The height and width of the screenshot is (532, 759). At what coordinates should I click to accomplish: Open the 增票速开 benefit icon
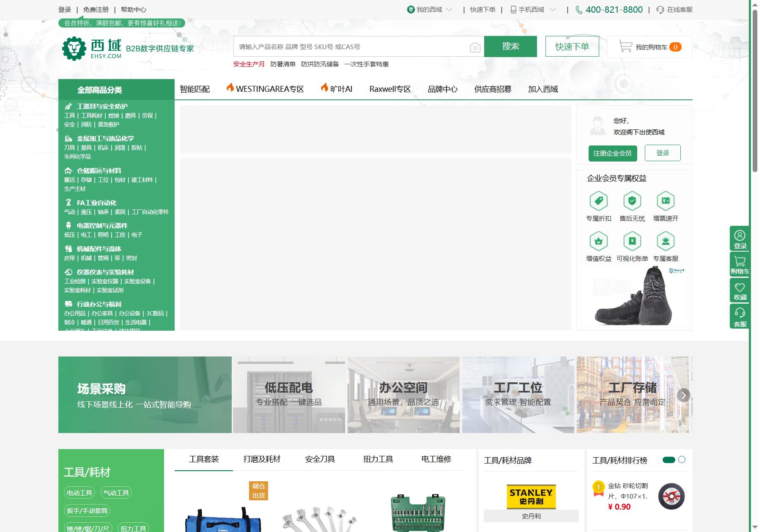coord(666,201)
